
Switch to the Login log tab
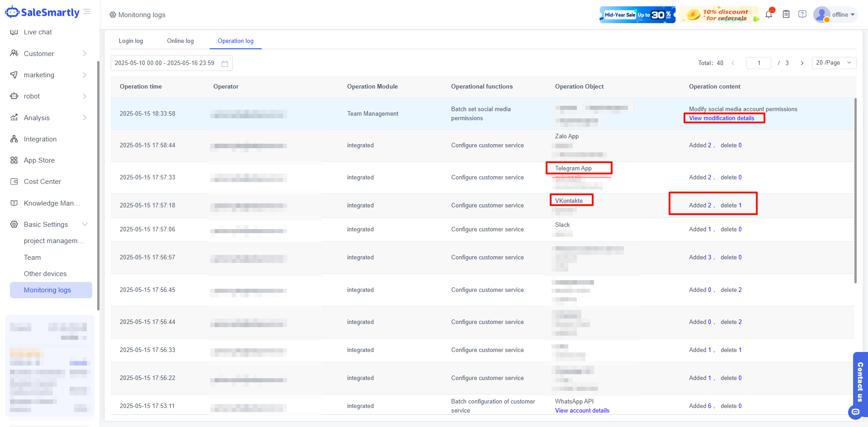tap(131, 41)
